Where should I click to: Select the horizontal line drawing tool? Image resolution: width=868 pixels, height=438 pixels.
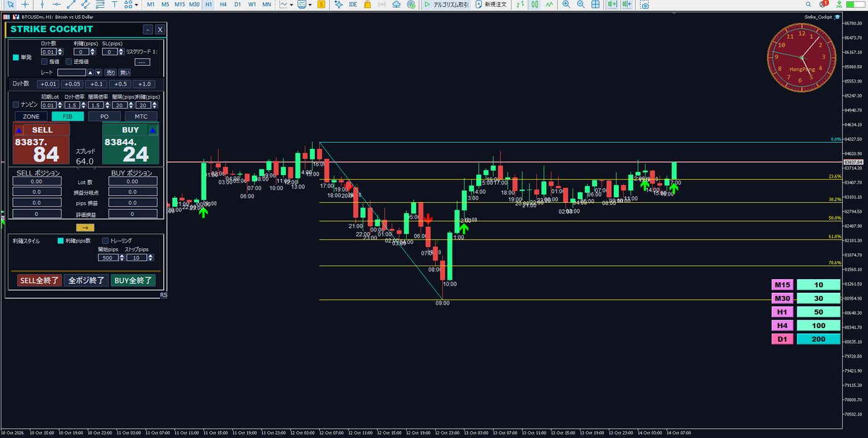(56, 4)
